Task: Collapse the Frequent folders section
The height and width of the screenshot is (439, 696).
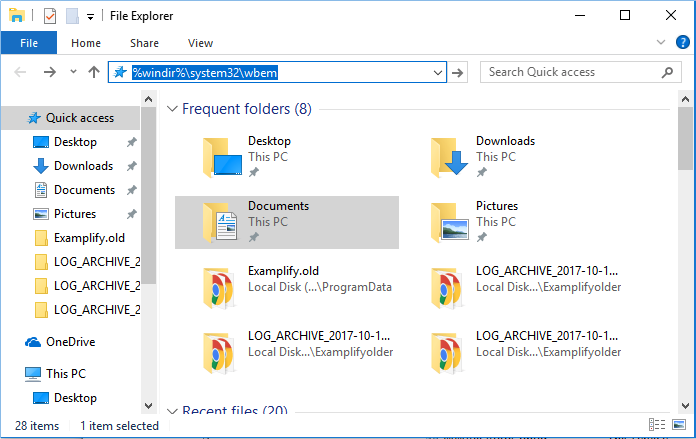Action: 171,109
